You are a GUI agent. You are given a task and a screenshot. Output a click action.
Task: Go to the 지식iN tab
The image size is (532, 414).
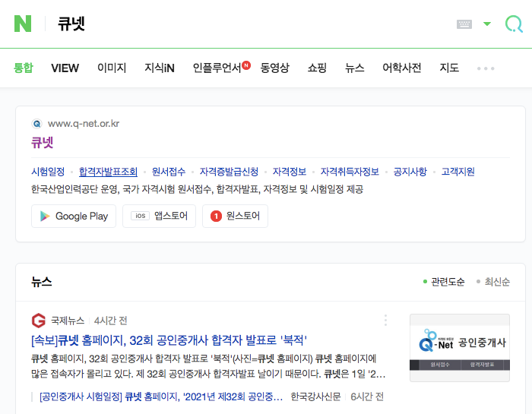160,68
